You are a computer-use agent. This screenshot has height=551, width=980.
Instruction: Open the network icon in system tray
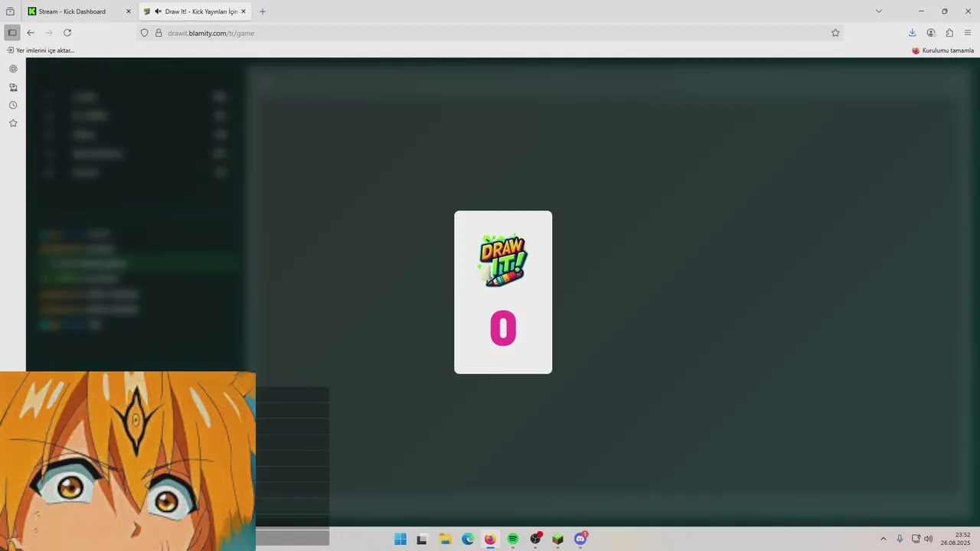tap(916, 539)
